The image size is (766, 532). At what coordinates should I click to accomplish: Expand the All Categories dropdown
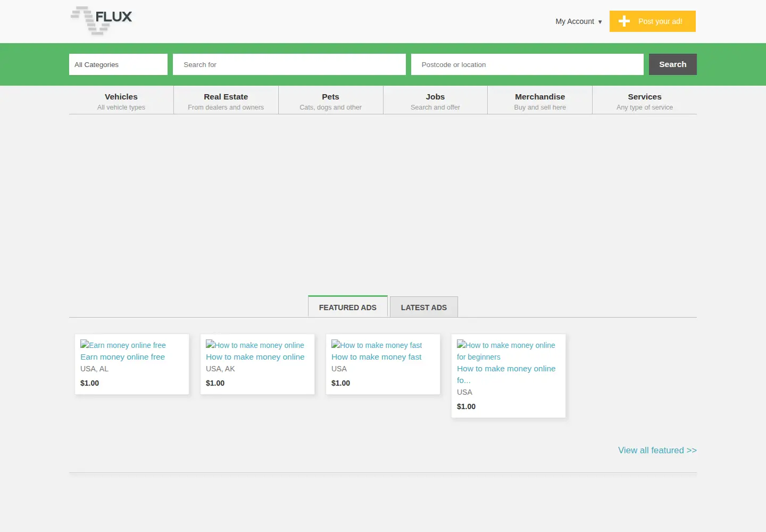pyautogui.click(x=118, y=64)
